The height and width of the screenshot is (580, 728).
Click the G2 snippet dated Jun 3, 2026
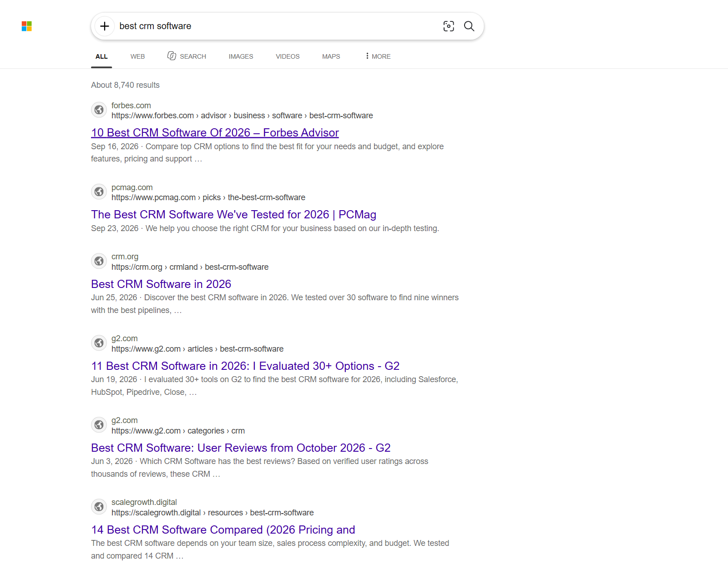pyautogui.click(x=259, y=468)
